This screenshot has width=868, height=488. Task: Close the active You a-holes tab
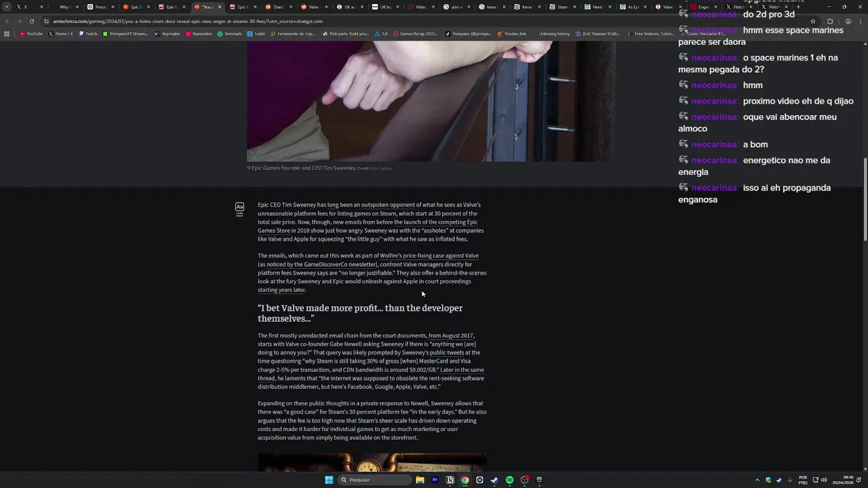tap(220, 7)
